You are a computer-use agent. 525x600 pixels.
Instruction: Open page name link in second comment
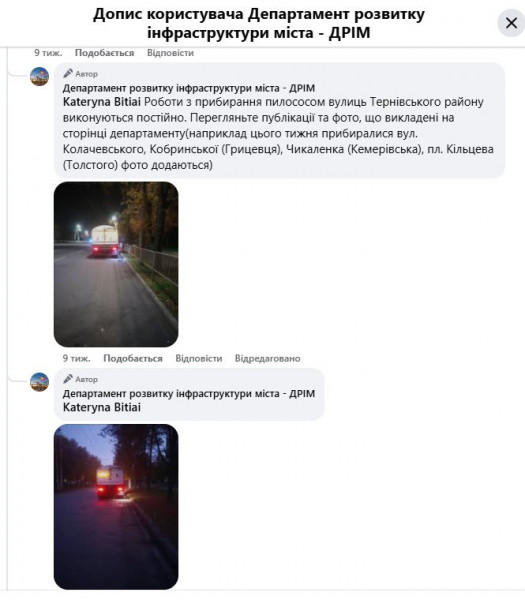click(189, 393)
